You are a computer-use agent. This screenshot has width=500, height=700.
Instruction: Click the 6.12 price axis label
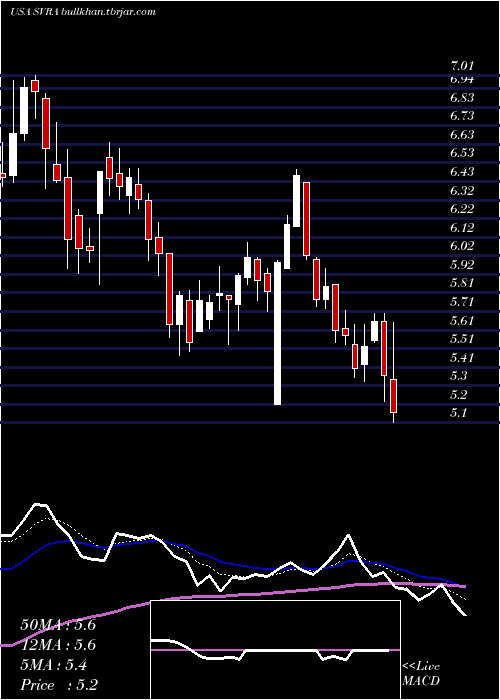pos(462,228)
